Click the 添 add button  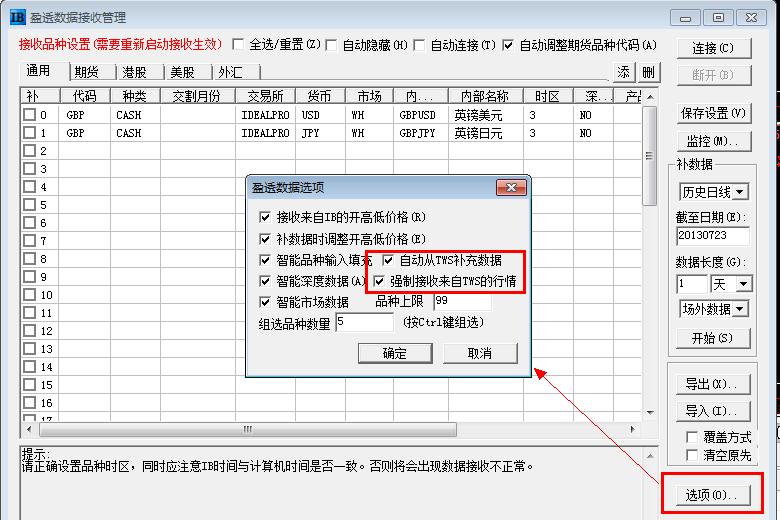tap(624, 72)
